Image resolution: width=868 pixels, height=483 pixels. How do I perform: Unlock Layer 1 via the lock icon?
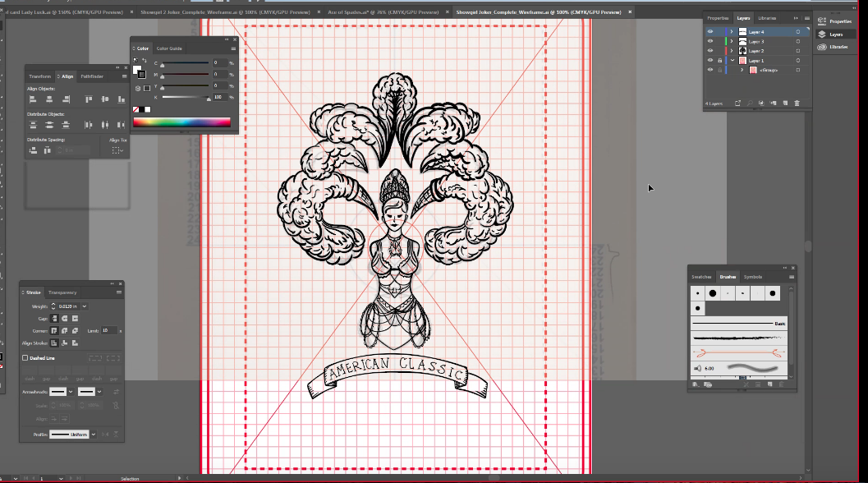(719, 61)
